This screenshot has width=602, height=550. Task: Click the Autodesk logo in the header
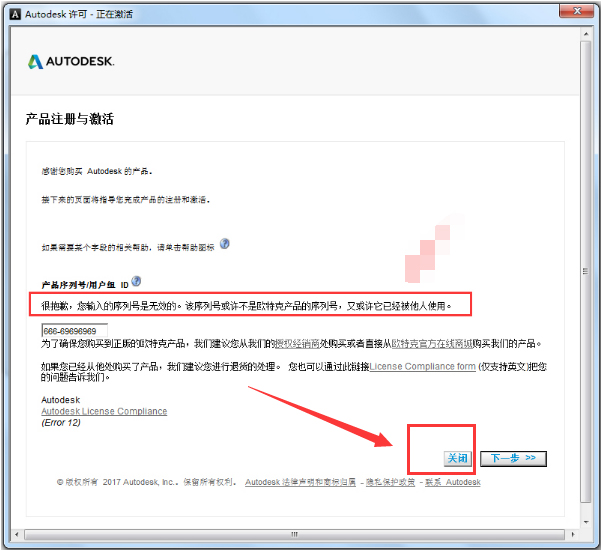(x=71, y=61)
